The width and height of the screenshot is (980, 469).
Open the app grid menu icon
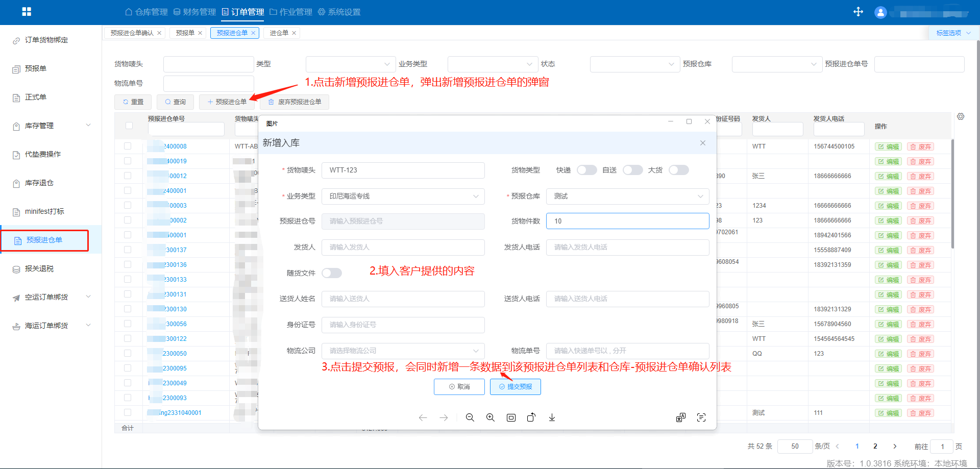(x=27, y=12)
